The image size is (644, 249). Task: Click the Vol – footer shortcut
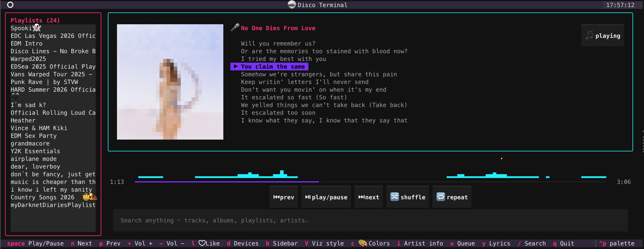(172, 243)
